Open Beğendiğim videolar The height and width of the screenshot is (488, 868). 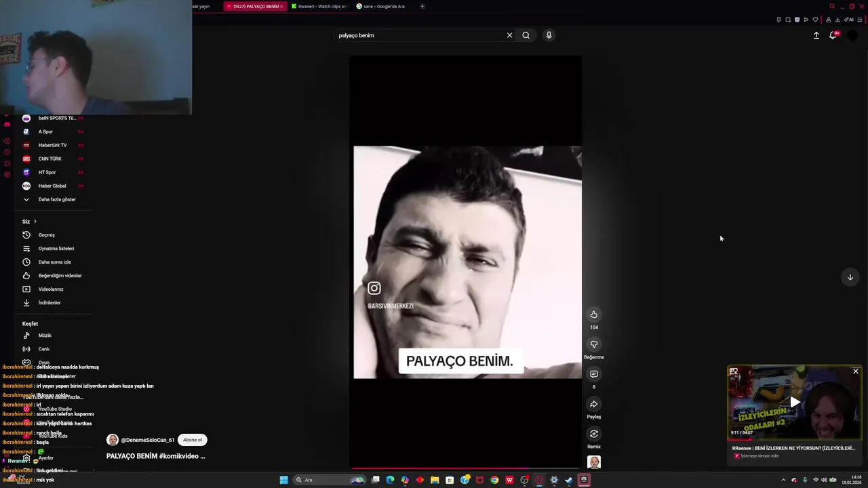pyautogui.click(x=53, y=276)
